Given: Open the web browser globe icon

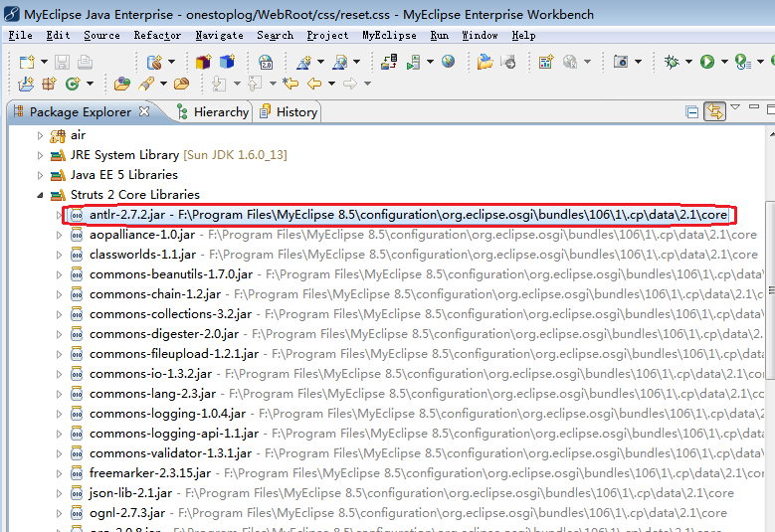Looking at the screenshot, I should [x=449, y=62].
